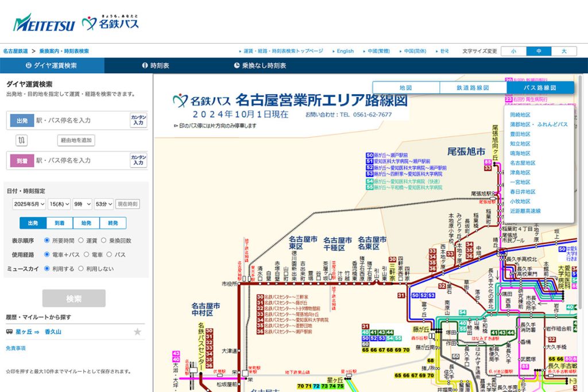Click the 検索 search button

[74, 298]
